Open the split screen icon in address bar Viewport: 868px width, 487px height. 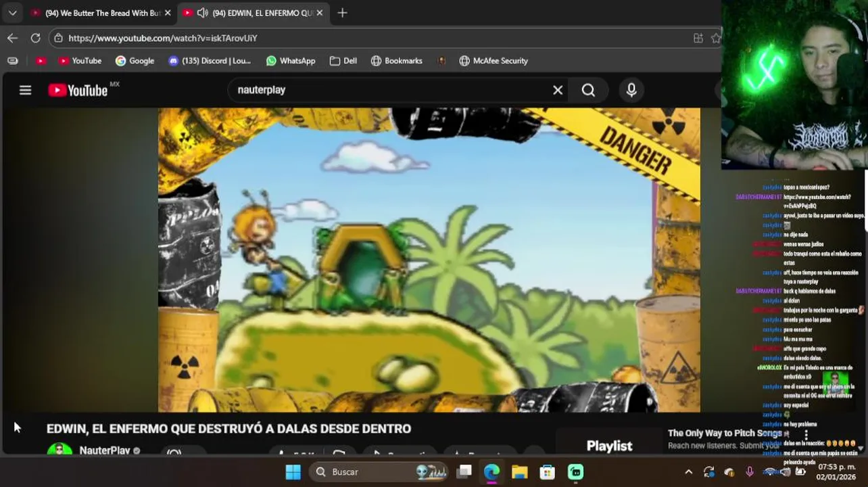[698, 38]
